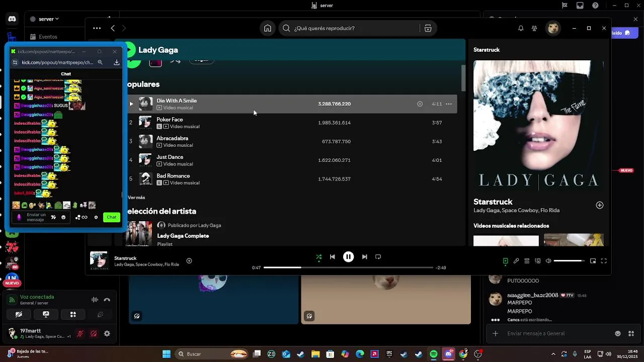Select the Bad Romance track
Screen dimensions: 644x362
[x=292, y=179]
